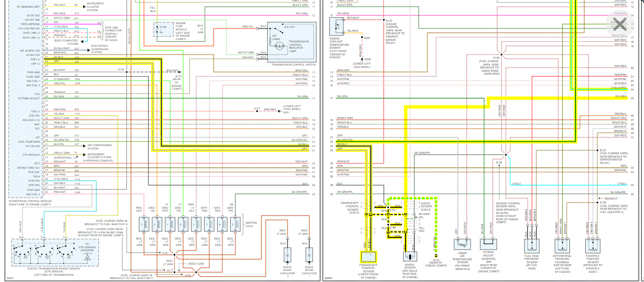Click the 'KNOCK SENSOR SHIELD' label
The width and height of the screenshot is (644, 282).
[x=426, y=207]
